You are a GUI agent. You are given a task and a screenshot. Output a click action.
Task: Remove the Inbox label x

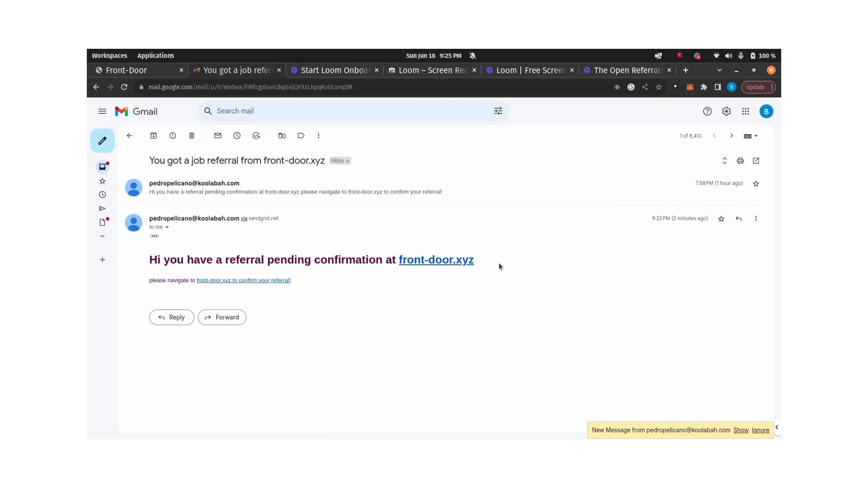click(348, 161)
